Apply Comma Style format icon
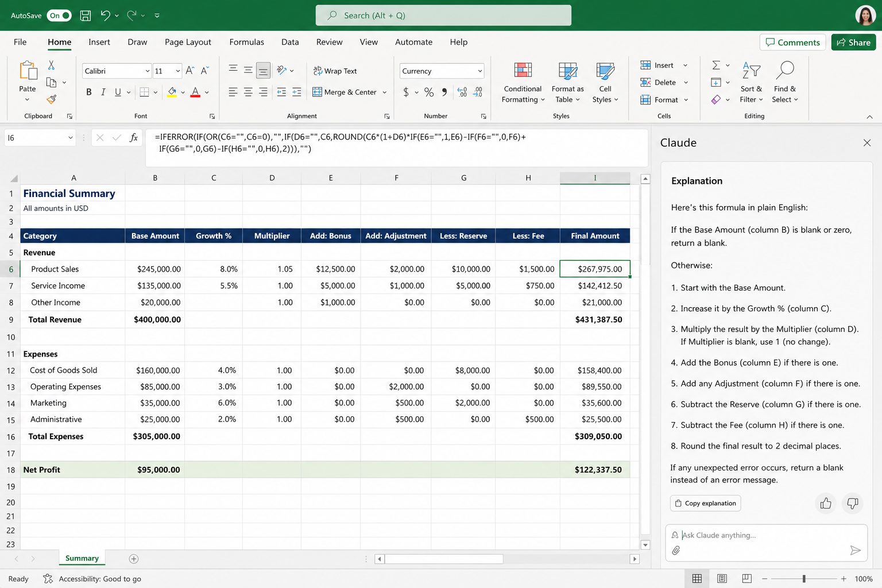 coord(444,92)
